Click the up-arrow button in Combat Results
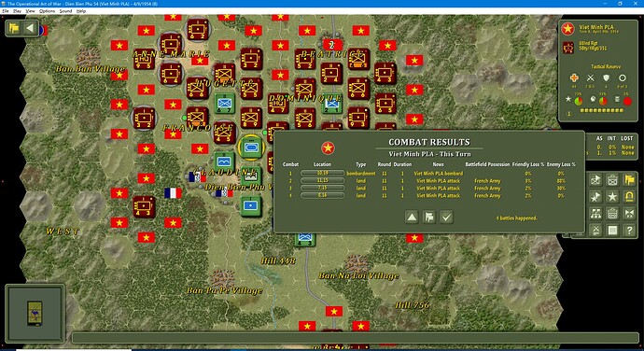Screen dimensions: 644x351 [412, 217]
